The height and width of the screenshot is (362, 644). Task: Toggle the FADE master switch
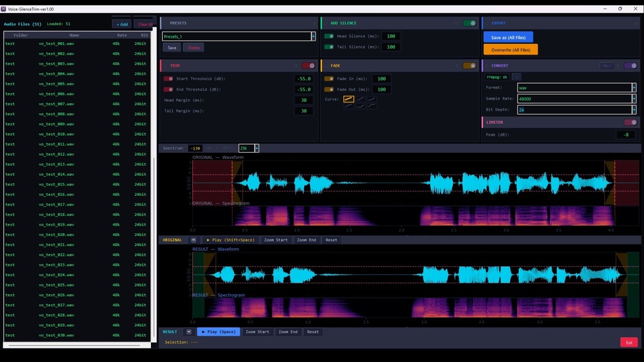469,65
